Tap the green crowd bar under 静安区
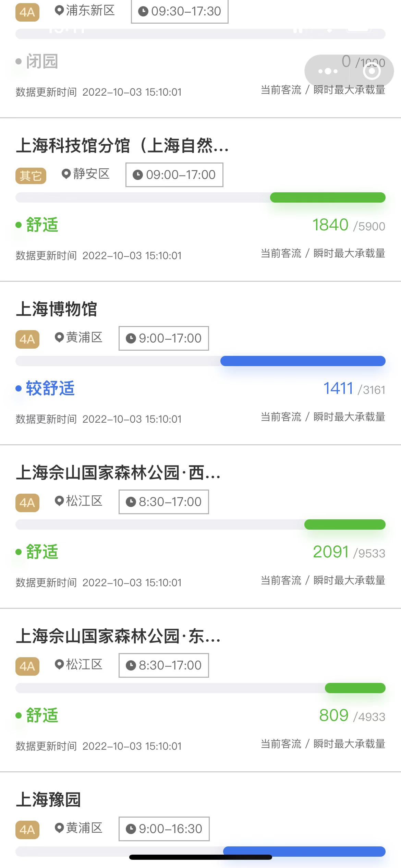Viewport: 401px width, 868px height. pos(328,197)
